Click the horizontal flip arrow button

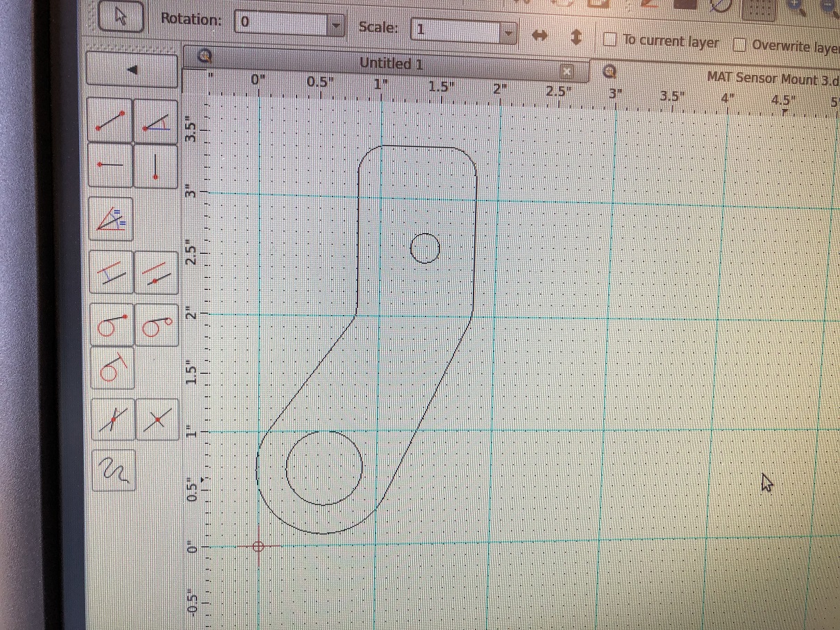(x=540, y=36)
